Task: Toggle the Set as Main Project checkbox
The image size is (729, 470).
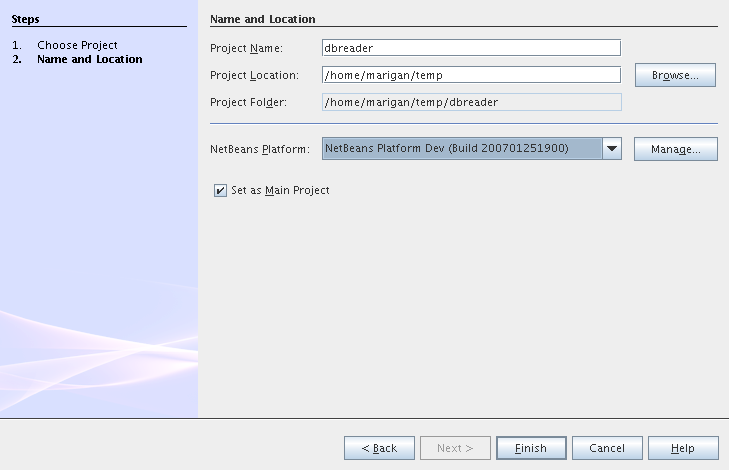Action: pos(220,190)
